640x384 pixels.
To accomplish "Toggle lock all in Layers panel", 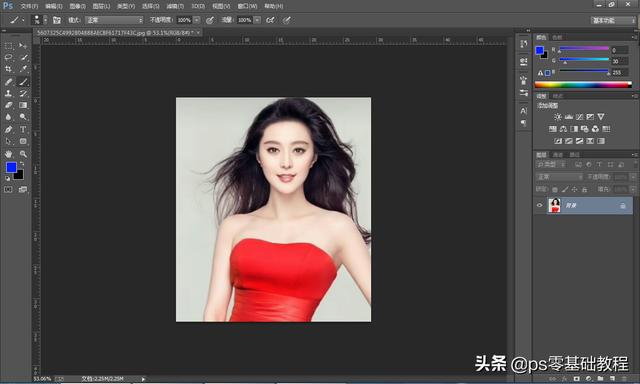I will [584, 190].
